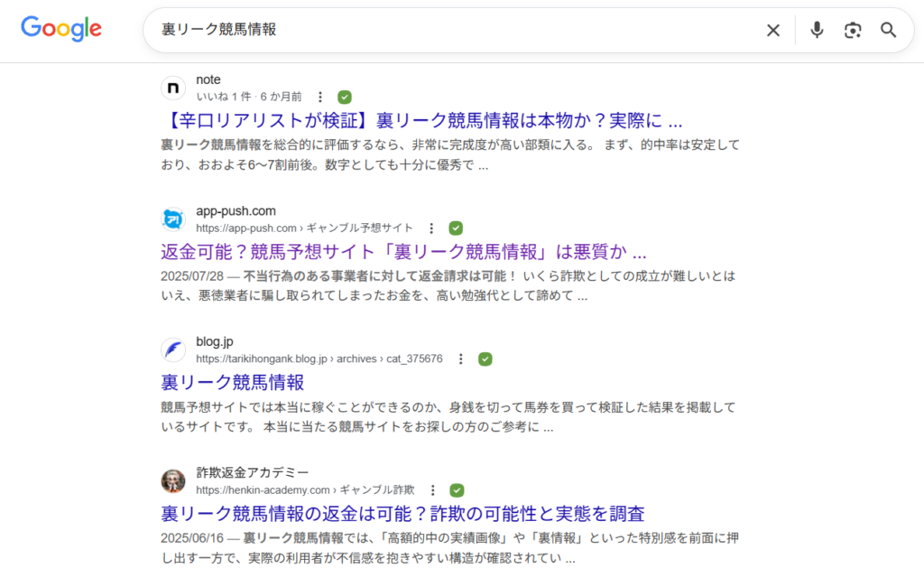
Task: Open the 裏リーク競馬情報 blog.jp result title
Action: tap(232, 383)
